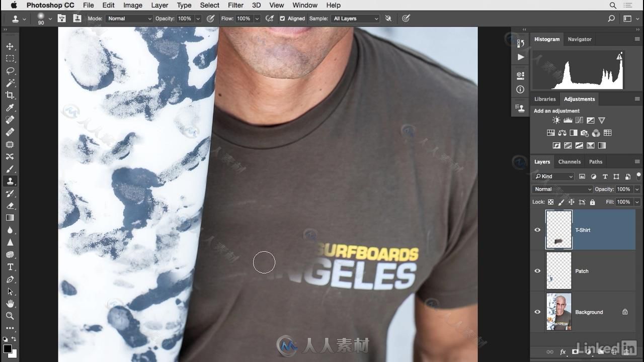The height and width of the screenshot is (362, 644).
Task: Toggle lock all padlock
Action: pos(592,202)
